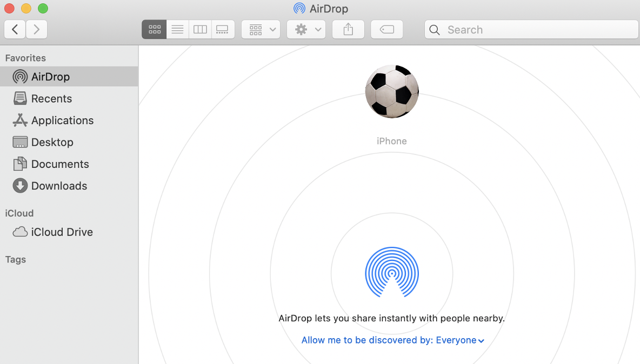Viewport: 640px width, 364px height.
Task: Select the iPhone soccer ball avatar
Action: (x=392, y=91)
